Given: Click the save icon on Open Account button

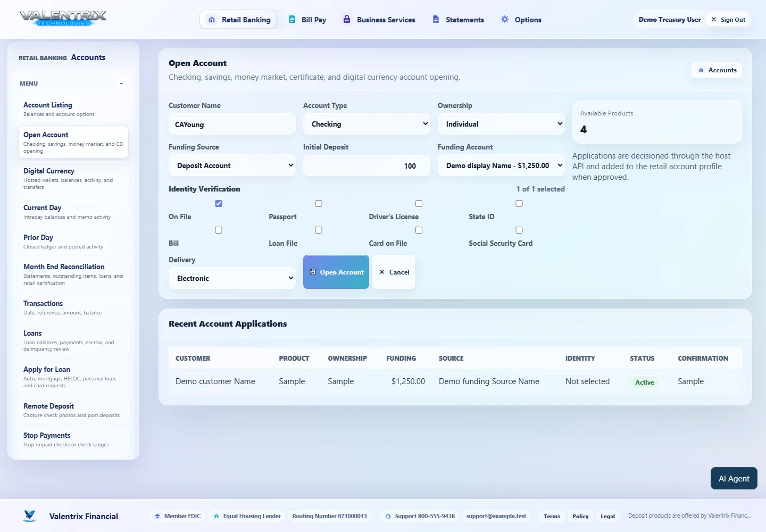Looking at the screenshot, I should pos(313,272).
